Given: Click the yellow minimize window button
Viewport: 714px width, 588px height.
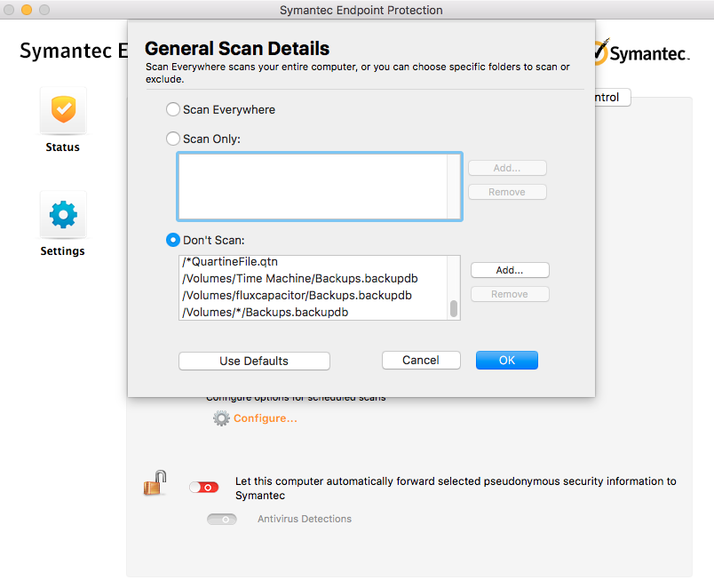Looking at the screenshot, I should pos(27,10).
